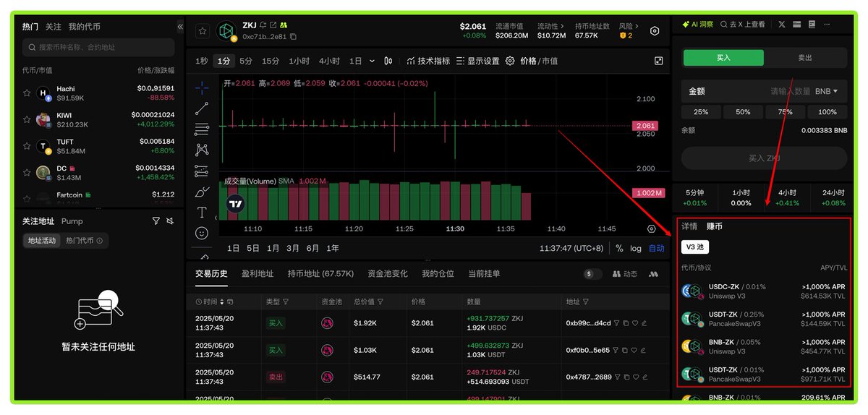Select the trend line drawing tool
This screenshot has width=868, height=415.
(202, 108)
